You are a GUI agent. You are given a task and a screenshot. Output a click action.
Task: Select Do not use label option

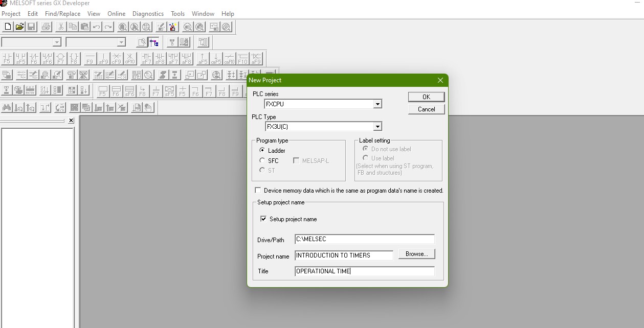click(387, 149)
